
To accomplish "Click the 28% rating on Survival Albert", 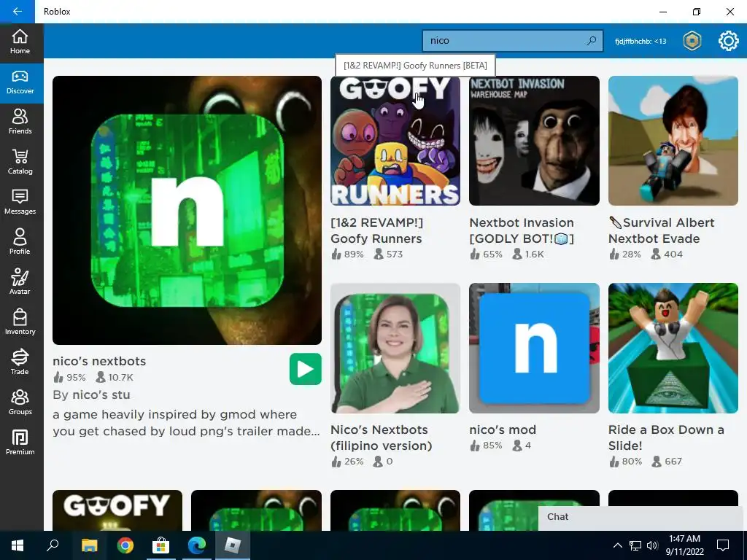I will pyautogui.click(x=625, y=254).
